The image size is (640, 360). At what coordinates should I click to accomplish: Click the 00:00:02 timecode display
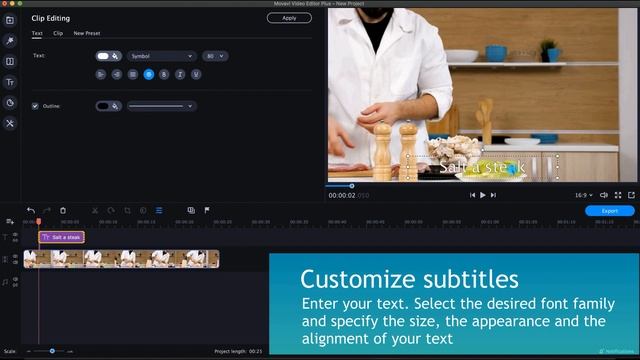click(x=349, y=196)
